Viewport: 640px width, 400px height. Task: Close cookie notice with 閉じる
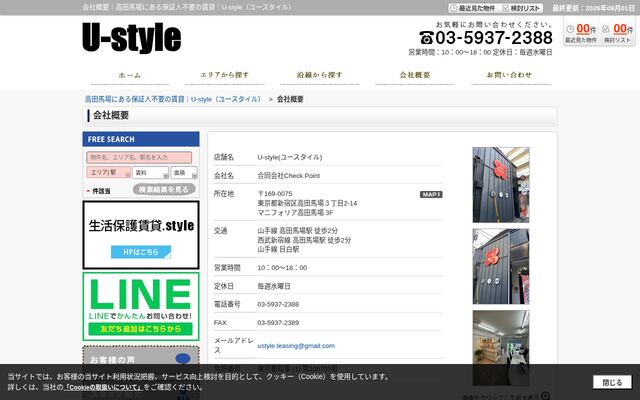[x=612, y=382]
